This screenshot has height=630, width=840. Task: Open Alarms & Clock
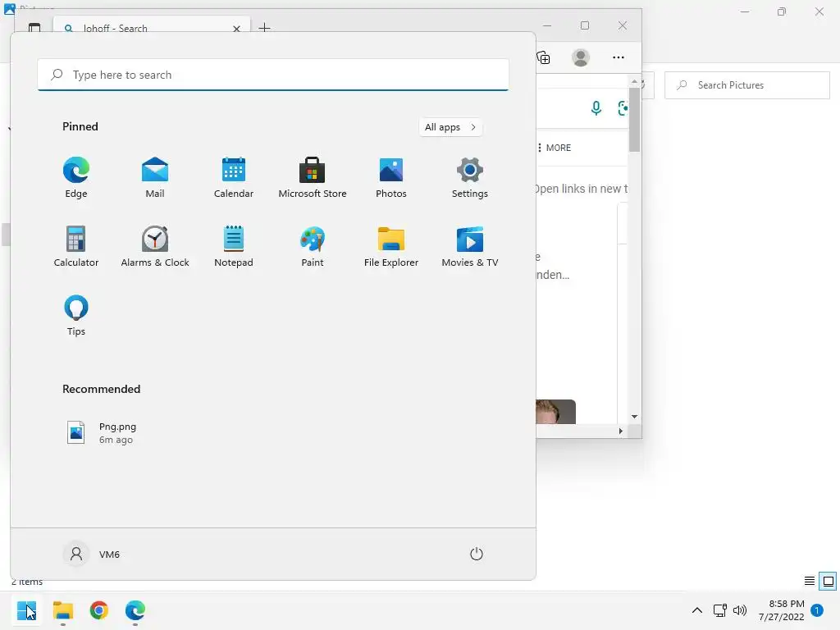(x=155, y=246)
